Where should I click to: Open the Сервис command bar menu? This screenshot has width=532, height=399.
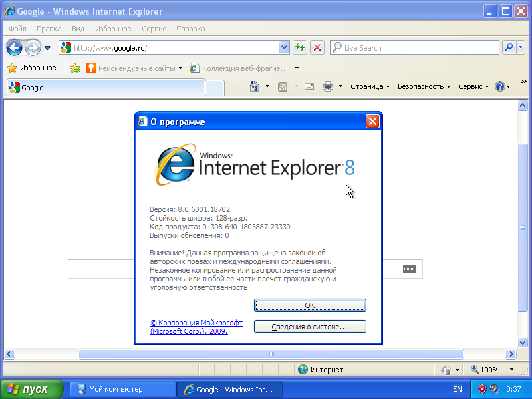point(473,86)
